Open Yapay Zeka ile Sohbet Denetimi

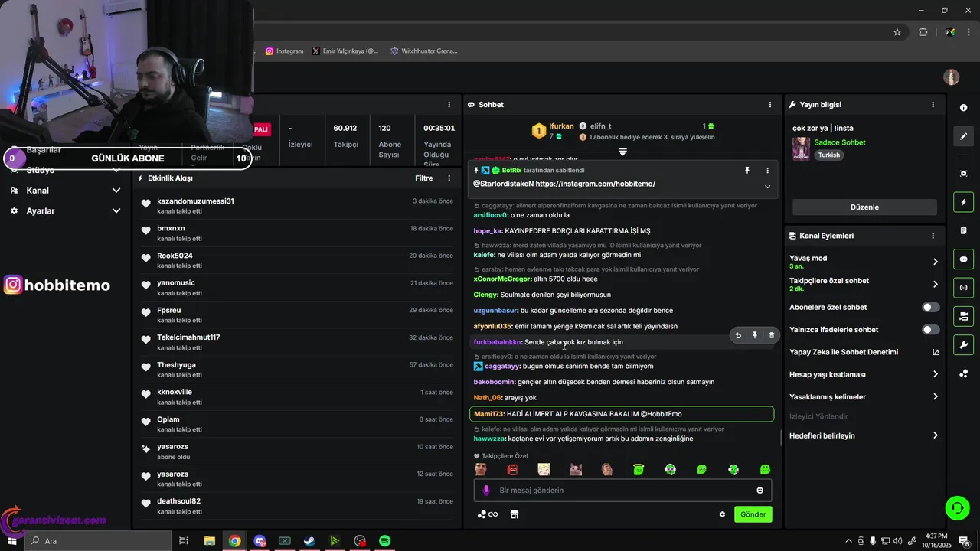(x=864, y=352)
